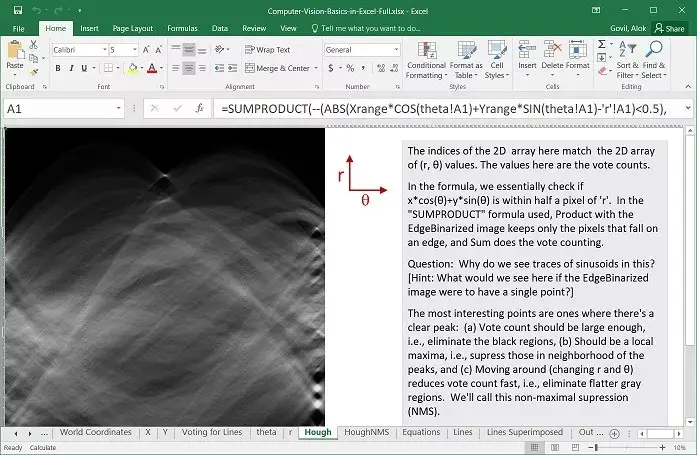Toggle Wrap Text
697x455 pixels.
coord(266,49)
